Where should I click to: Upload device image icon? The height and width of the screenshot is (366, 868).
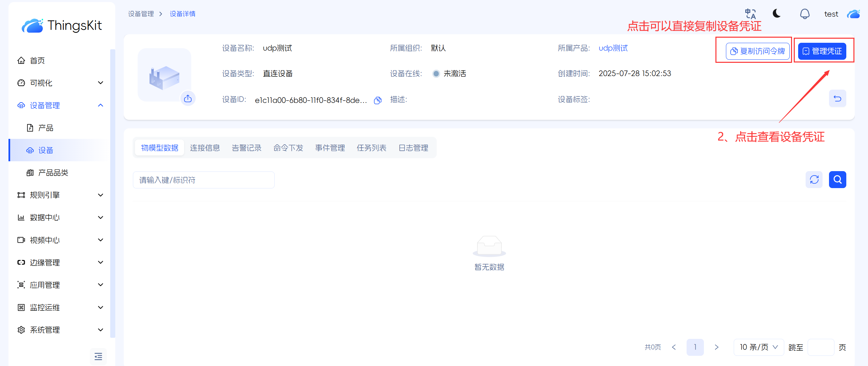(x=188, y=98)
